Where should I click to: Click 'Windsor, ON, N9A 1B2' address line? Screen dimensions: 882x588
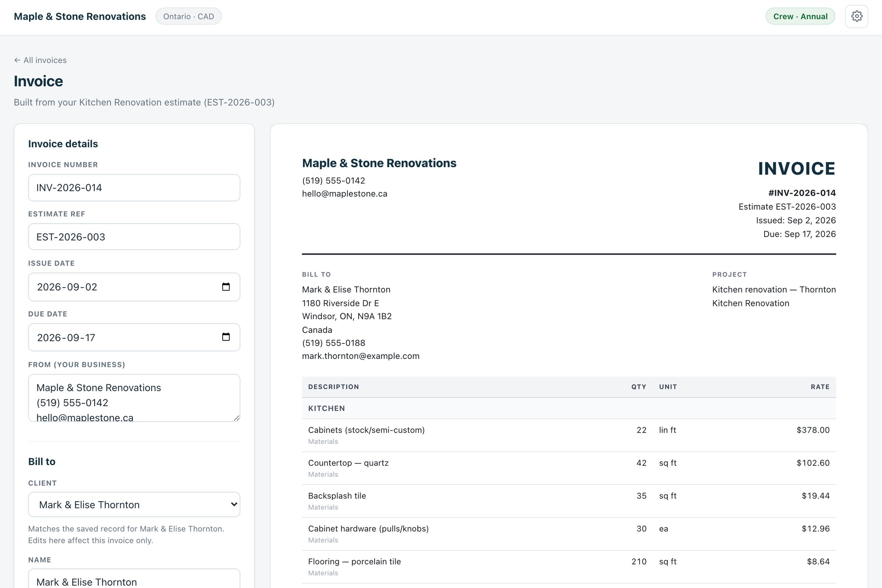click(347, 316)
